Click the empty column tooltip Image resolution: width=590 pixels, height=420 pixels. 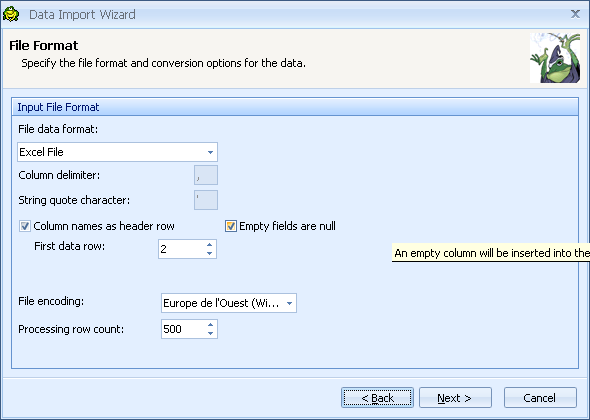(x=491, y=253)
